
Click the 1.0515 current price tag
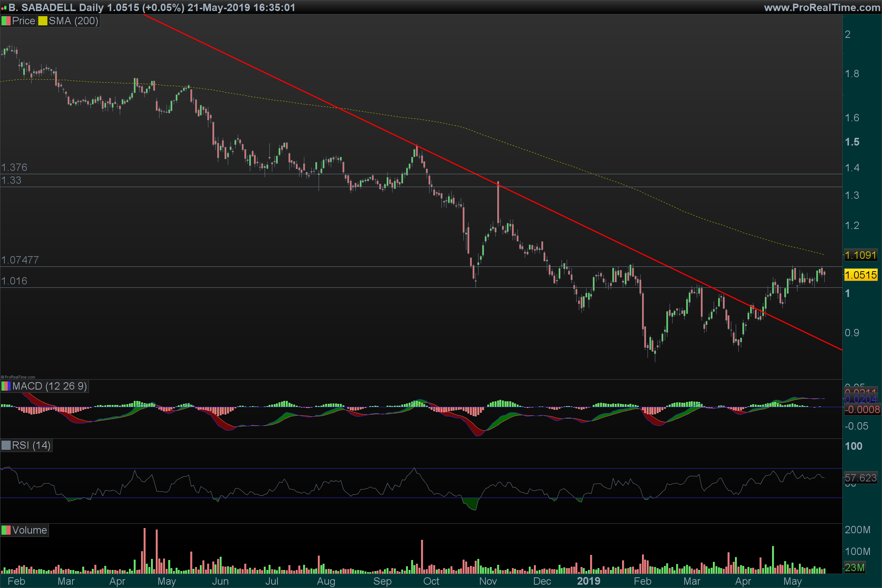coord(860,275)
